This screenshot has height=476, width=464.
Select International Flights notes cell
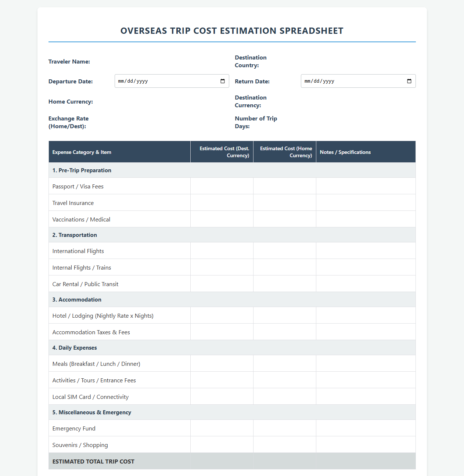point(366,251)
